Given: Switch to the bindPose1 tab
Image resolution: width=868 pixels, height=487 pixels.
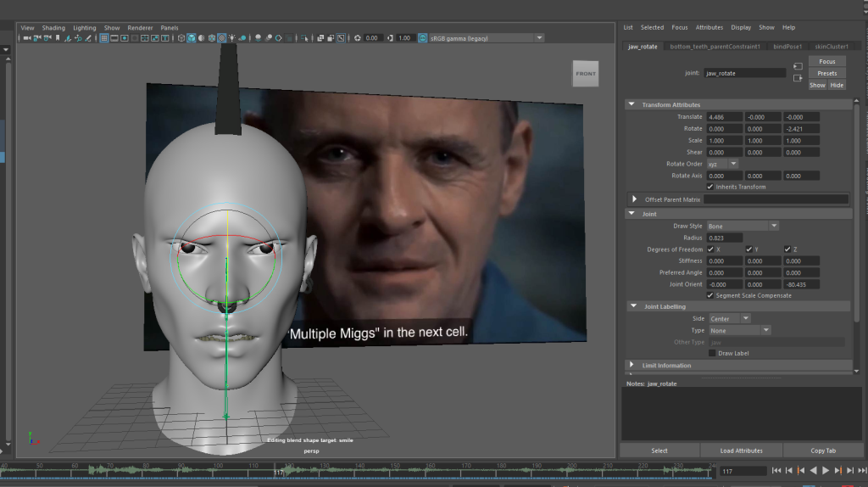Looking at the screenshot, I should click(787, 47).
